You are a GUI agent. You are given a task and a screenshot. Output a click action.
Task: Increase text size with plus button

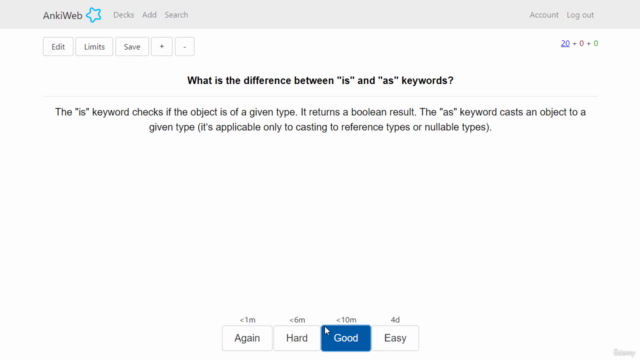[x=162, y=47]
